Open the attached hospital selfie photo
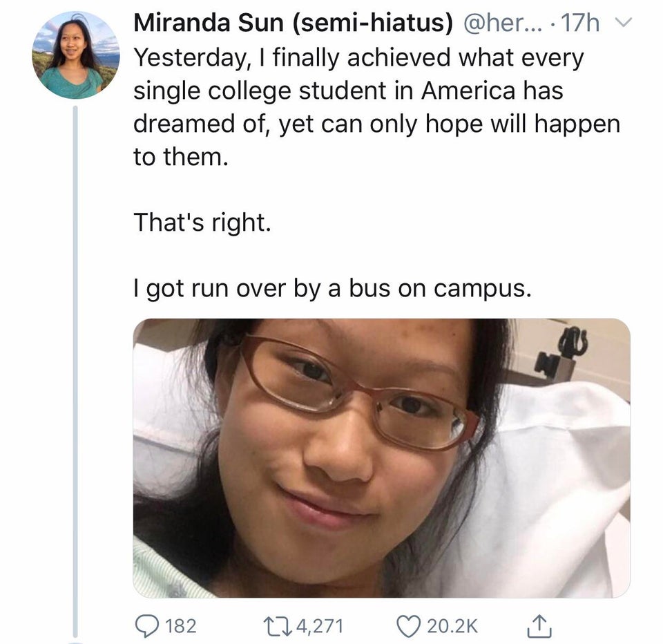 pyautogui.click(x=381, y=457)
